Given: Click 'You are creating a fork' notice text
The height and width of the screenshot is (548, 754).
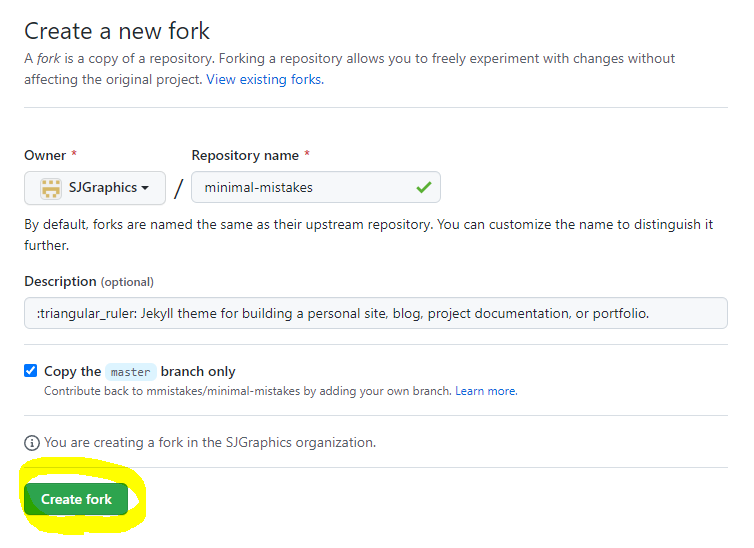Looking at the screenshot, I should click(210, 442).
